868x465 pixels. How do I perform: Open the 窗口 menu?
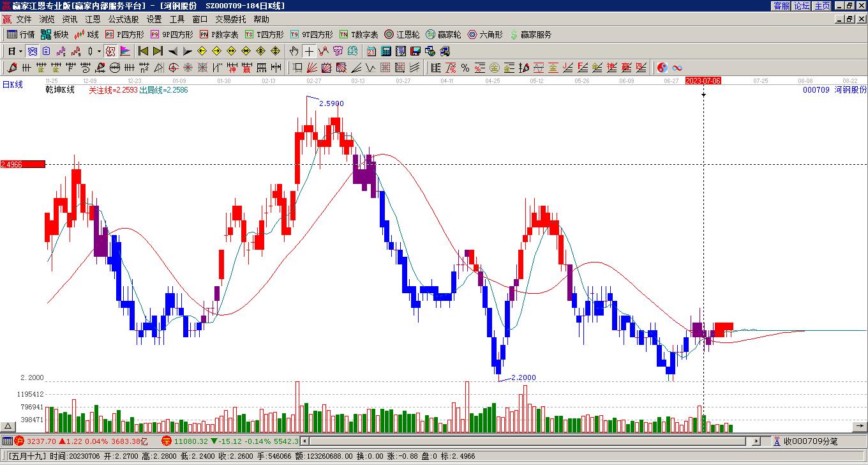(200, 20)
